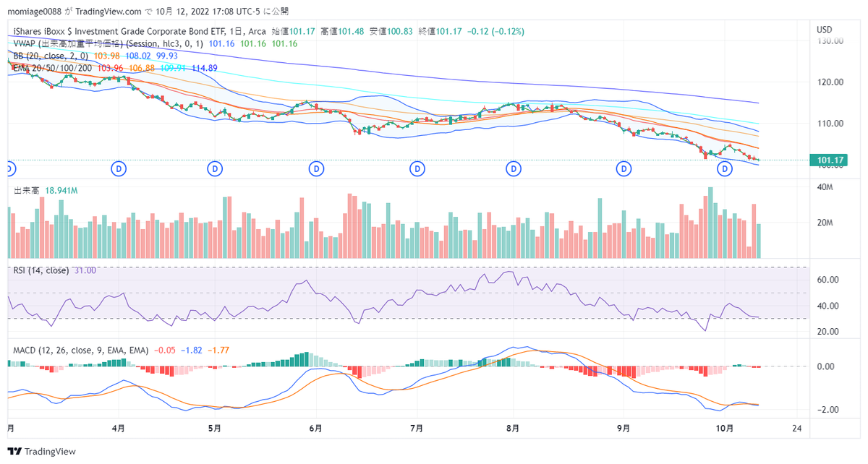Viewport: 868px width, 464px height.
Task: Click the 24 date axis label
Action: 797,428
